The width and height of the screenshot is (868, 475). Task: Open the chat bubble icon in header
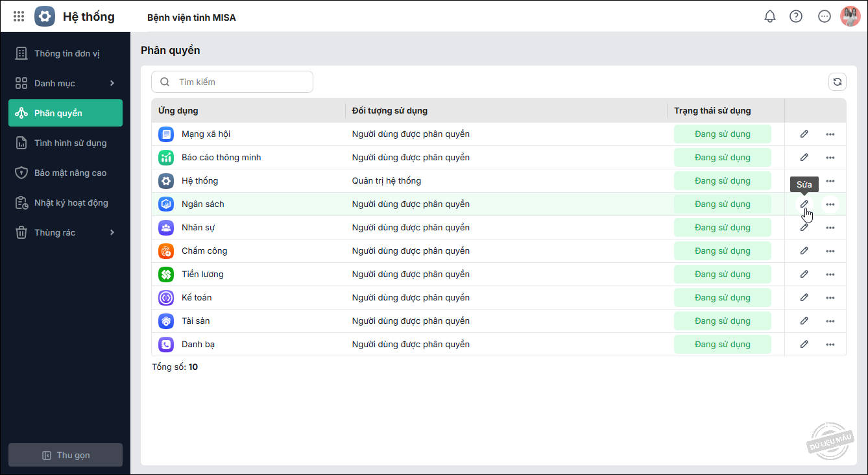click(825, 16)
